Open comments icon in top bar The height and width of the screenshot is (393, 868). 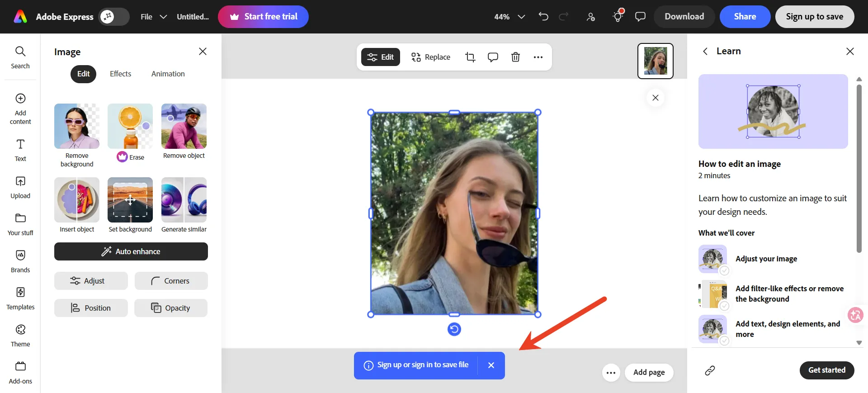click(640, 17)
